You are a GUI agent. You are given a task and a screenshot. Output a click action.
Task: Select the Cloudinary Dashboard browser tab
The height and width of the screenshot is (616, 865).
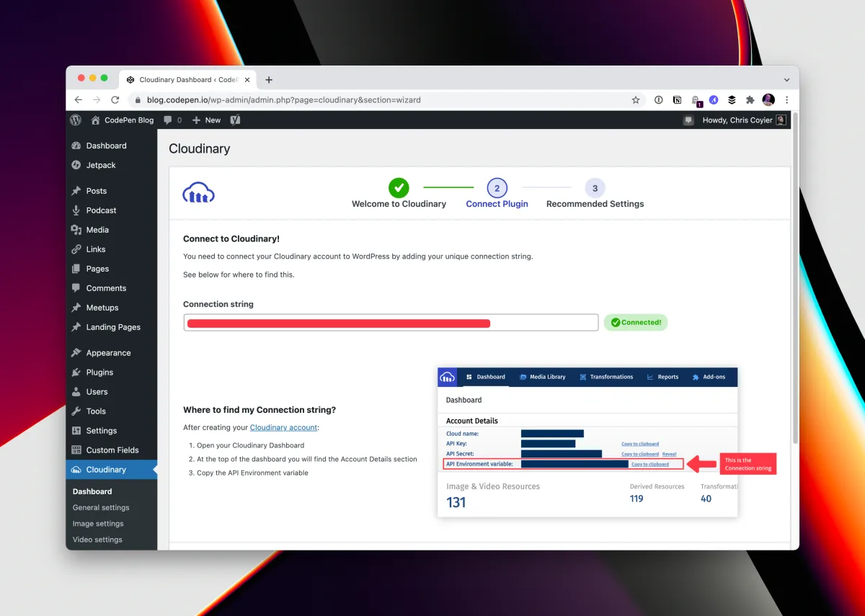coord(189,80)
